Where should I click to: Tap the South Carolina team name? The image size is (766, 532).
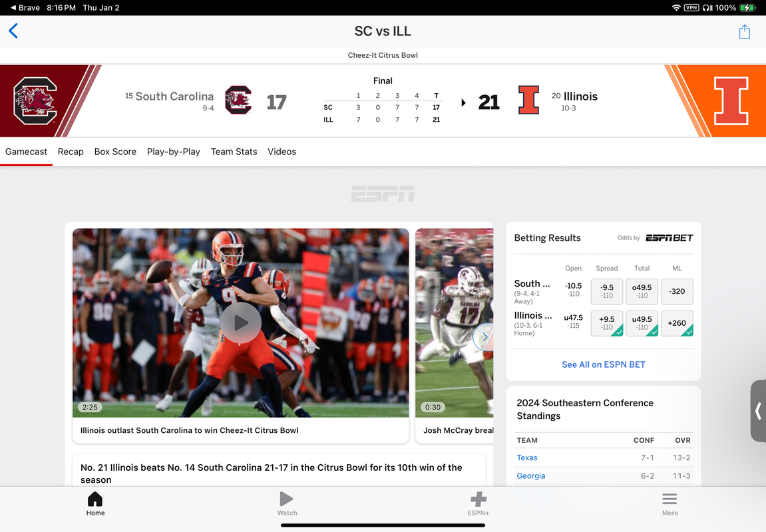[x=174, y=96]
